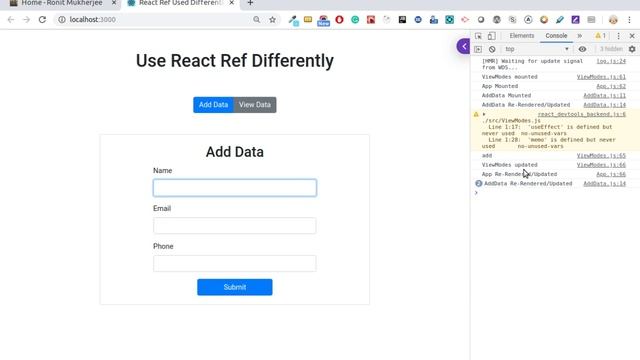Open Chrome's three-dot menu

(x=629, y=20)
